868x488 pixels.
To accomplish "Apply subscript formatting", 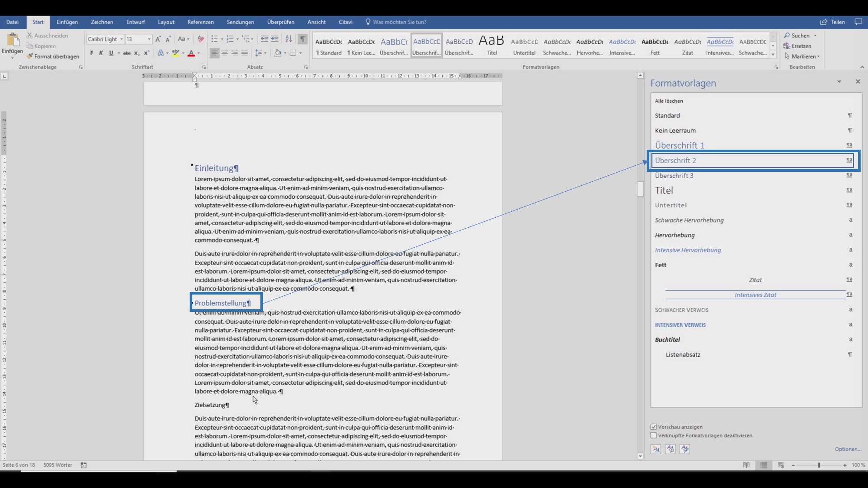I will tap(137, 53).
